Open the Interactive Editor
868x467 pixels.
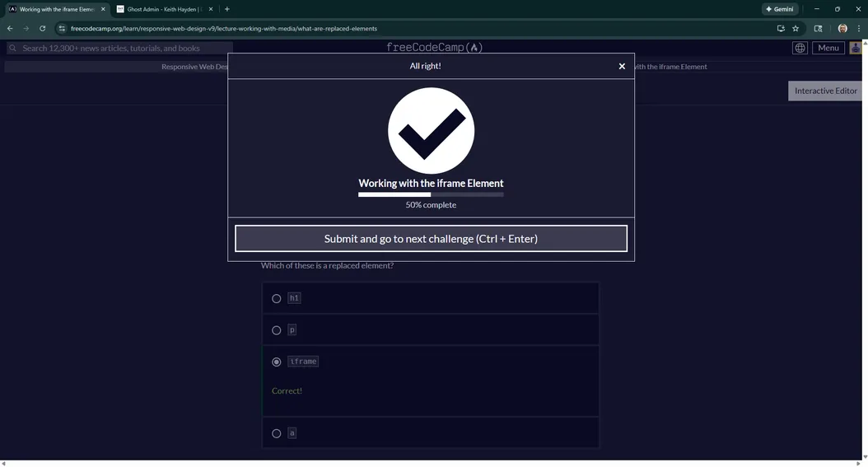pos(825,91)
